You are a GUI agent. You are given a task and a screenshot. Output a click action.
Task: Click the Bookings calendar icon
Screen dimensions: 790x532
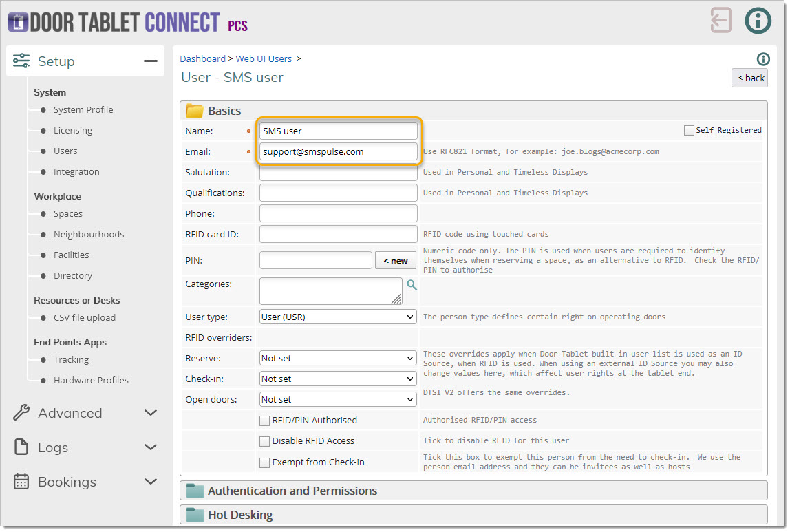[x=21, y=482]
